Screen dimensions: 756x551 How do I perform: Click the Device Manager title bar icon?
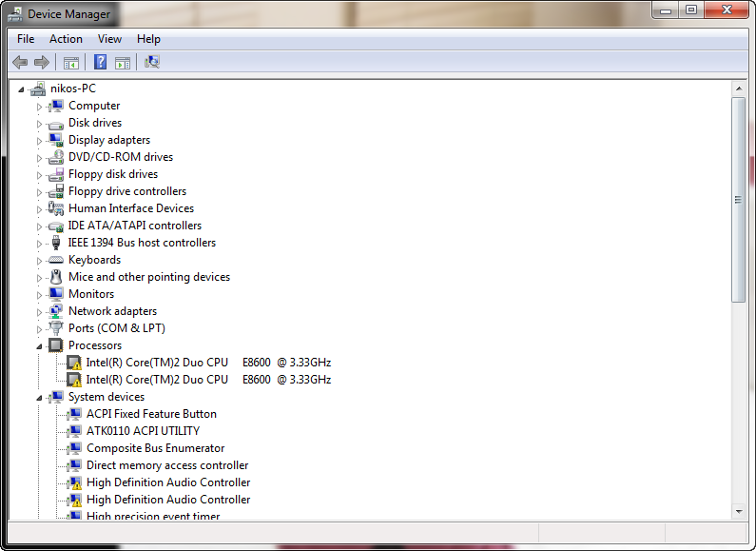15,14
